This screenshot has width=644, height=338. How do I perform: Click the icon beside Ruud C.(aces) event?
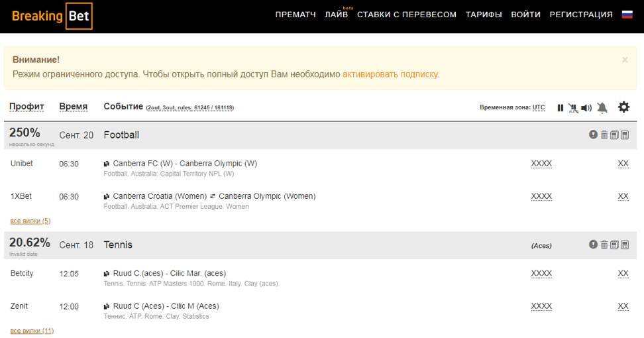point(107,274)
